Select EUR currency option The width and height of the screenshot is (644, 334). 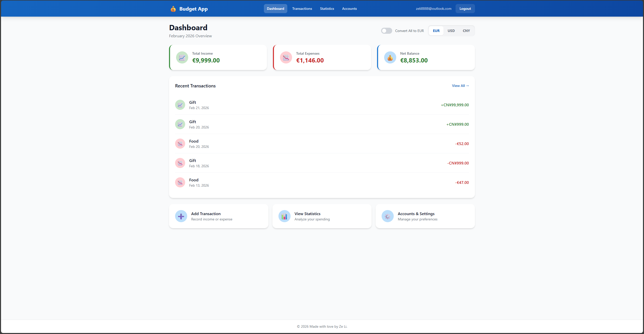[x=436, y=31]
